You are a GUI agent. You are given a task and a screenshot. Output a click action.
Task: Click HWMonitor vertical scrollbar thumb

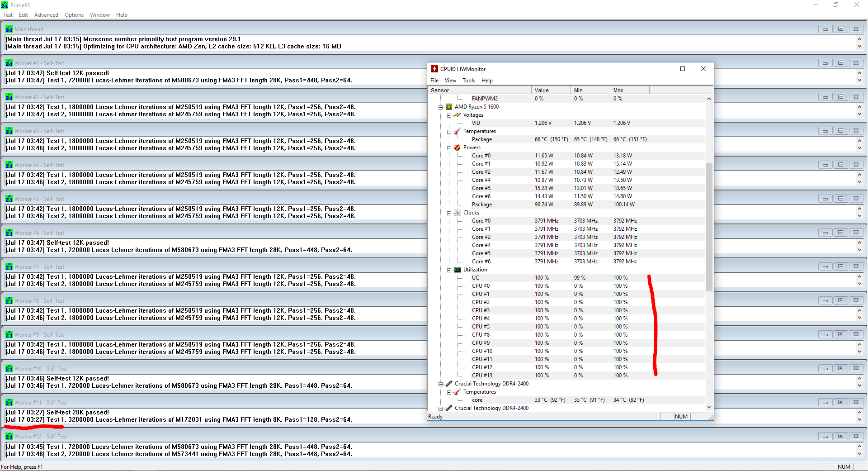tap(709, 227)
